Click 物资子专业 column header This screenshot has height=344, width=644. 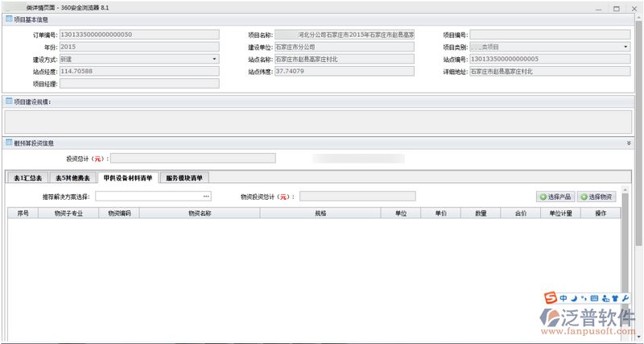tap(68, 213)
